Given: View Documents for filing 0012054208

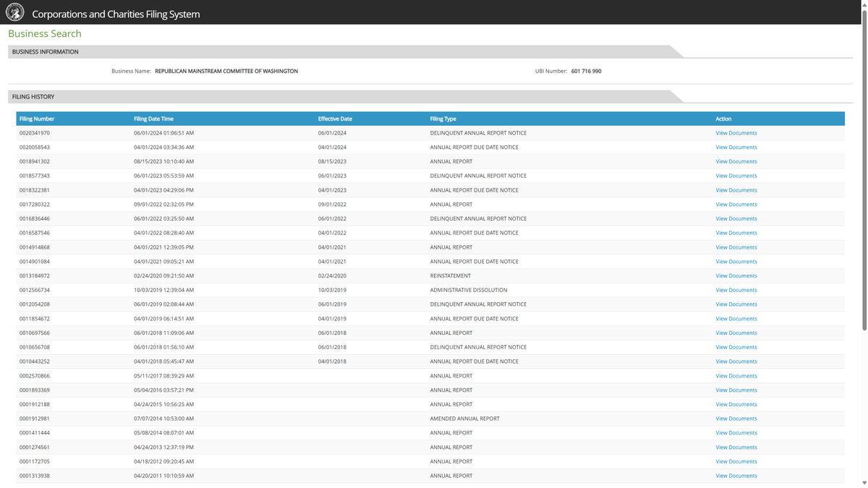Looking at the screenshot, I should click(736, 304).
